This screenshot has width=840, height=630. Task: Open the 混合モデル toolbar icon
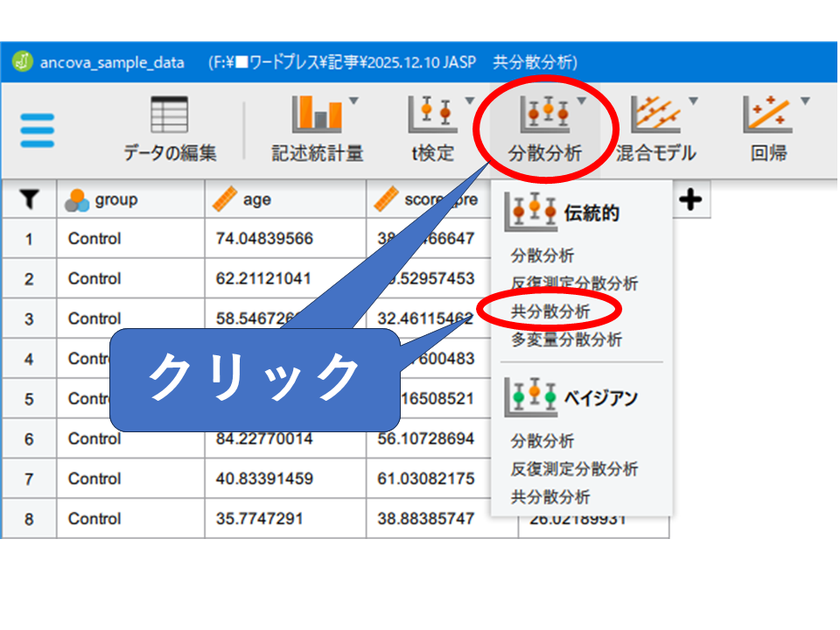655,115
